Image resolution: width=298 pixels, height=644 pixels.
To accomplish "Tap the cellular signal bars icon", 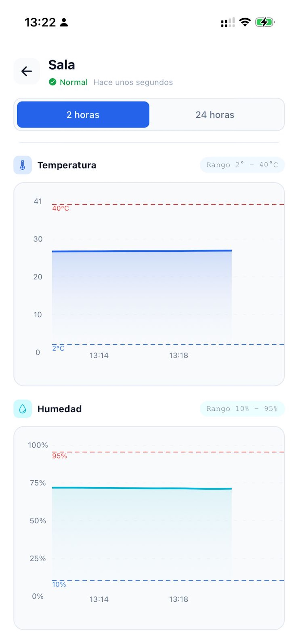I will [x=228, y=22].
